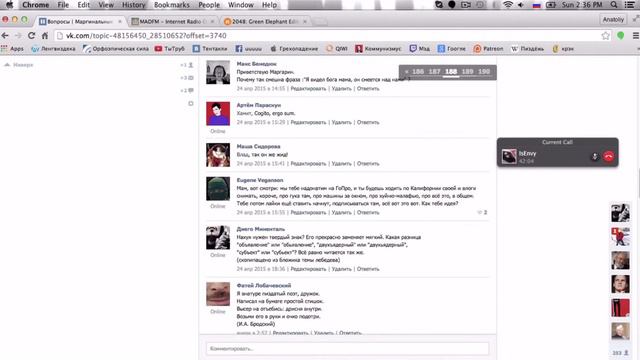This screenshot has height=360, width=640.
Task: Go to page 190 in the pagination bar
Action: pyautogui.click(x=484, y=71)
